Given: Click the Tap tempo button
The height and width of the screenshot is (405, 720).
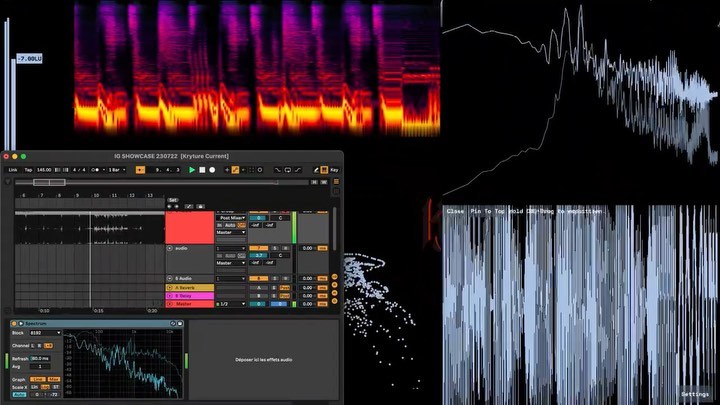Looking at the screenshot, I should [x=27, y=170].
